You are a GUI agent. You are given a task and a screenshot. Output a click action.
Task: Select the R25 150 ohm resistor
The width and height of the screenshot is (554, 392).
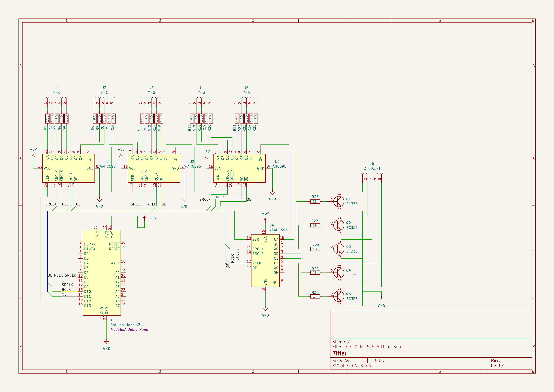pyautogui.click(x=256, y=119)
